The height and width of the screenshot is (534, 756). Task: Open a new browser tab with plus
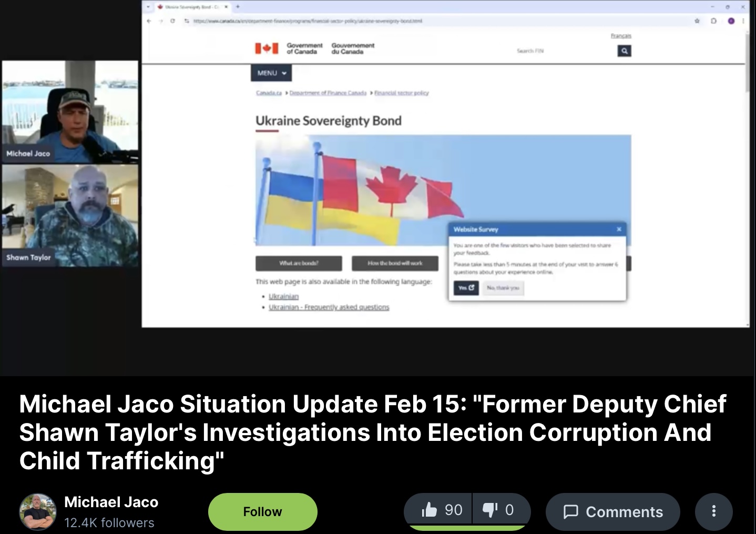pyautogui.click(x=238, y=6)
